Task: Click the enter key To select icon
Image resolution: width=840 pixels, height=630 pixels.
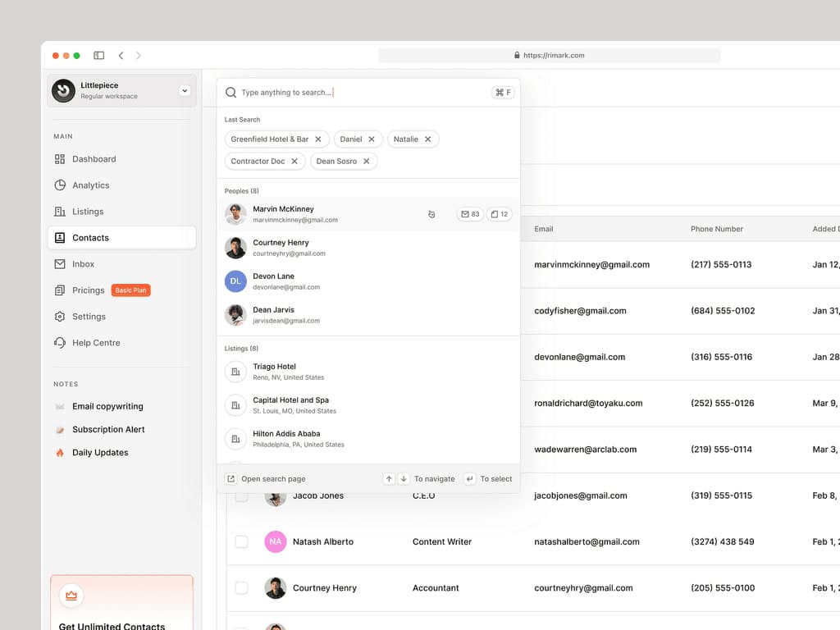Action: pyautogui.click(x=469, y=479)
